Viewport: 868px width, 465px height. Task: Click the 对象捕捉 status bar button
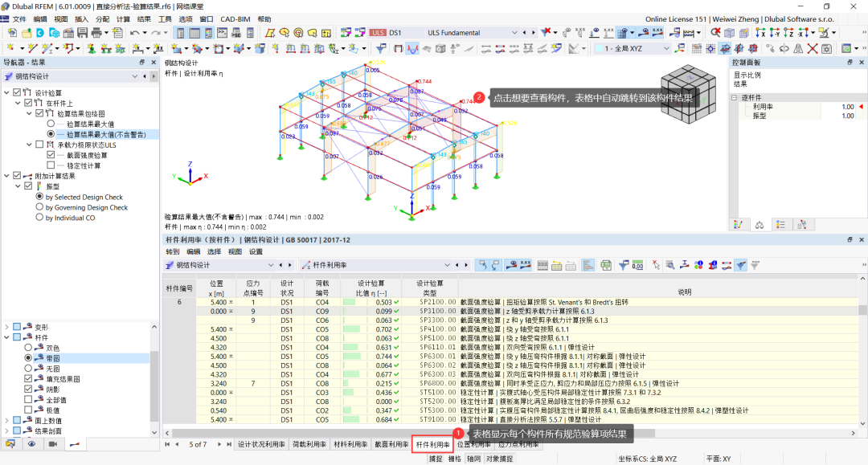(x=499, y=459)
